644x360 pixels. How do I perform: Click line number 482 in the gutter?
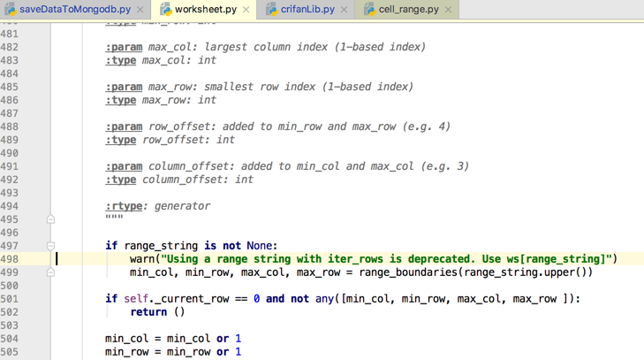(10, 47)
